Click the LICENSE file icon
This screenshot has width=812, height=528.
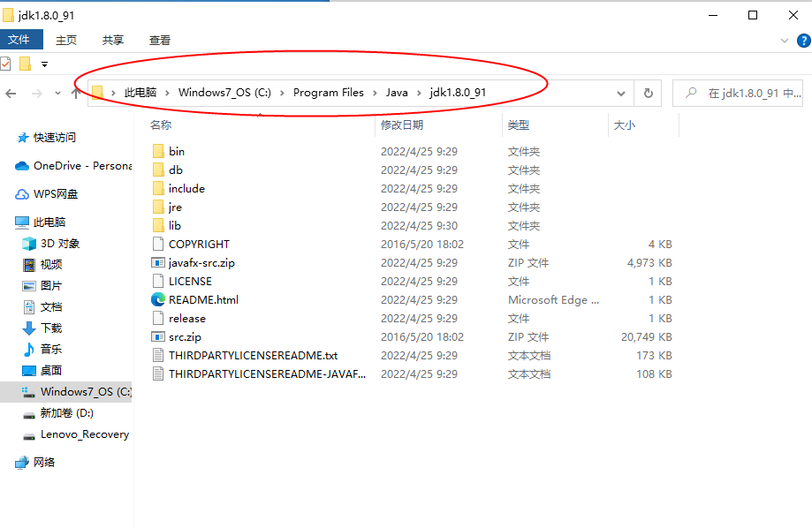coord(158,281)
